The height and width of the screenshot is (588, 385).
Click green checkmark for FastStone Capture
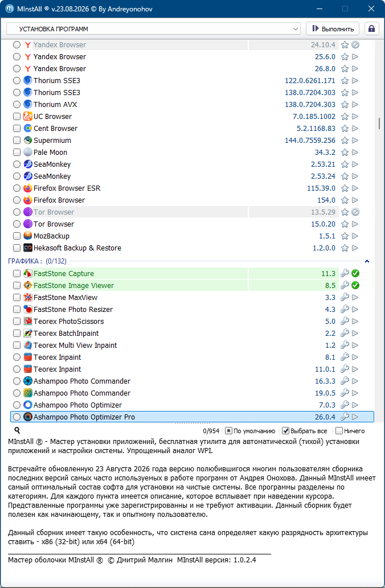click(355, 274)
